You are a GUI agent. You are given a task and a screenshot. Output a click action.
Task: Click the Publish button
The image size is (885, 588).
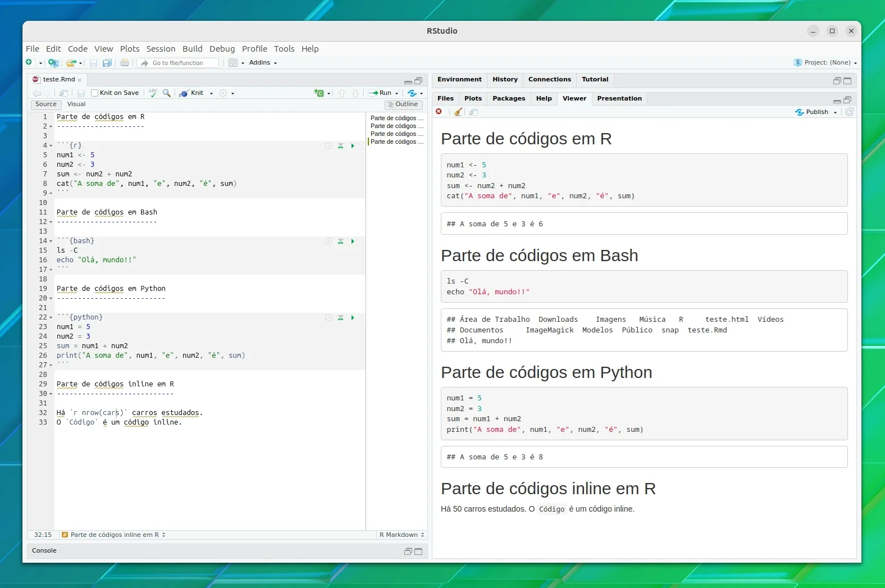tap(816, 112)
